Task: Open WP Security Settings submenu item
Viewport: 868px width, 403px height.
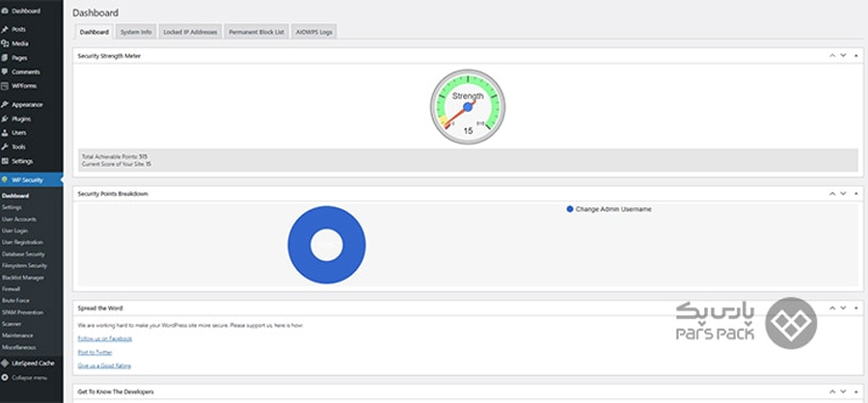Action: (x=12, y=207)
